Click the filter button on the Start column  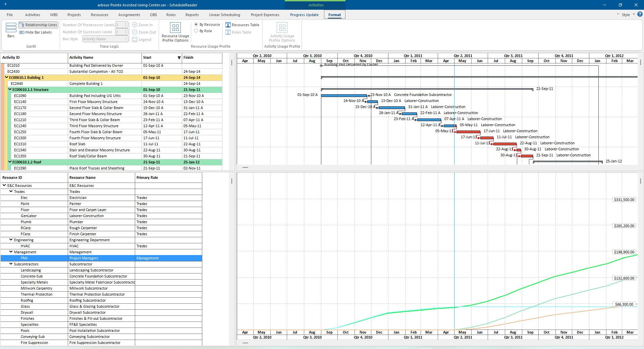[179, 58]
